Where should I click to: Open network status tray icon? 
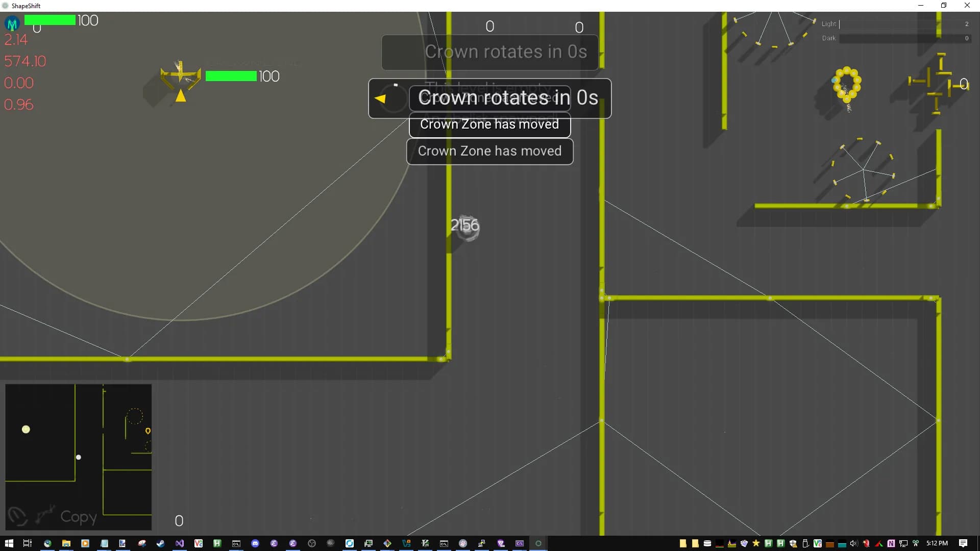point(903,543)
